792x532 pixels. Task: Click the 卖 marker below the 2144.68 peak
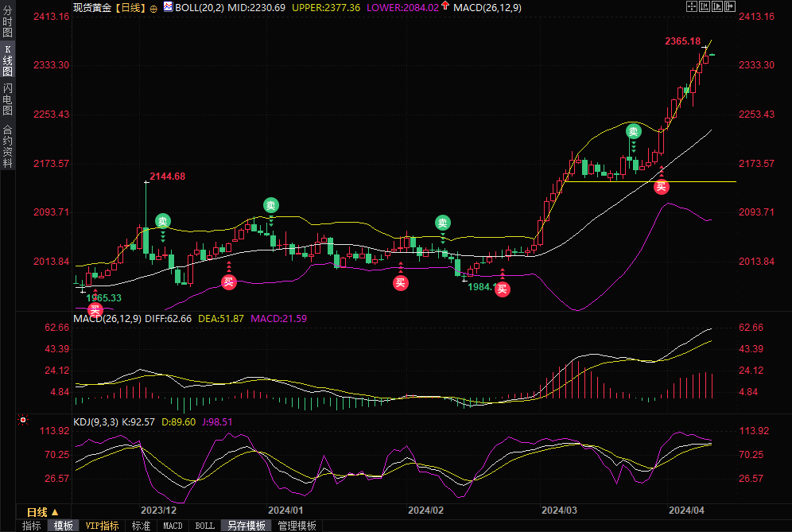point(162,221)
